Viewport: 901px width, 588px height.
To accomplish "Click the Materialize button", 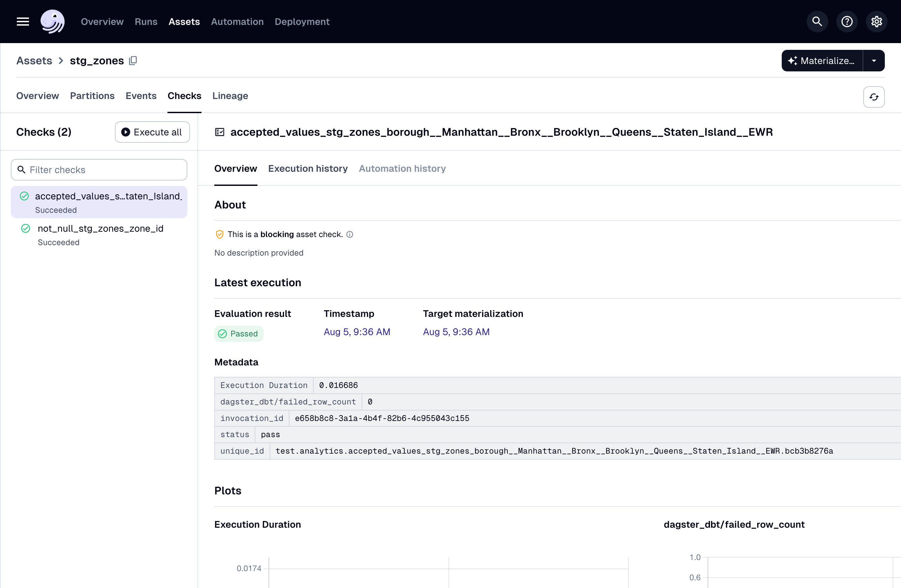I will click(821, 61).
